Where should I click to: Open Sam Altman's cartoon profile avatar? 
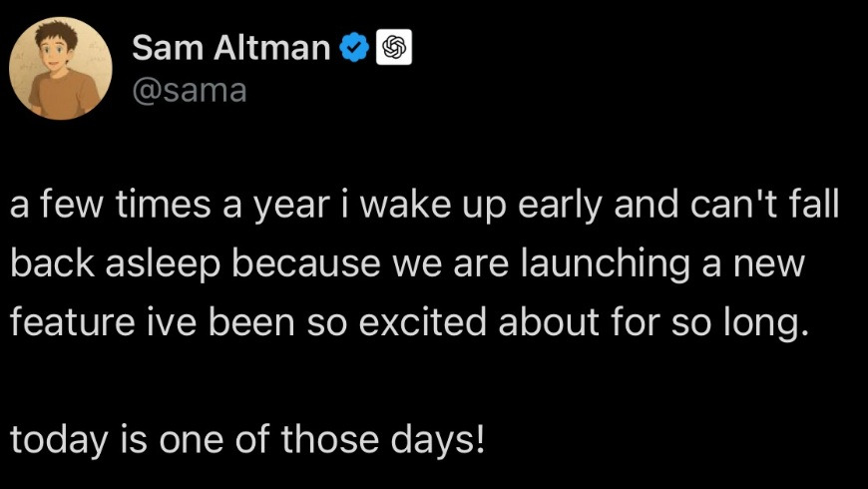tap(60, 66)
